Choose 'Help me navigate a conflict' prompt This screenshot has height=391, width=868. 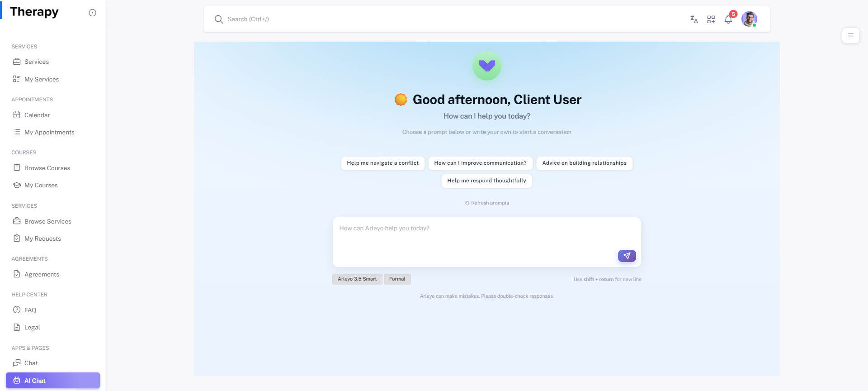383,163
